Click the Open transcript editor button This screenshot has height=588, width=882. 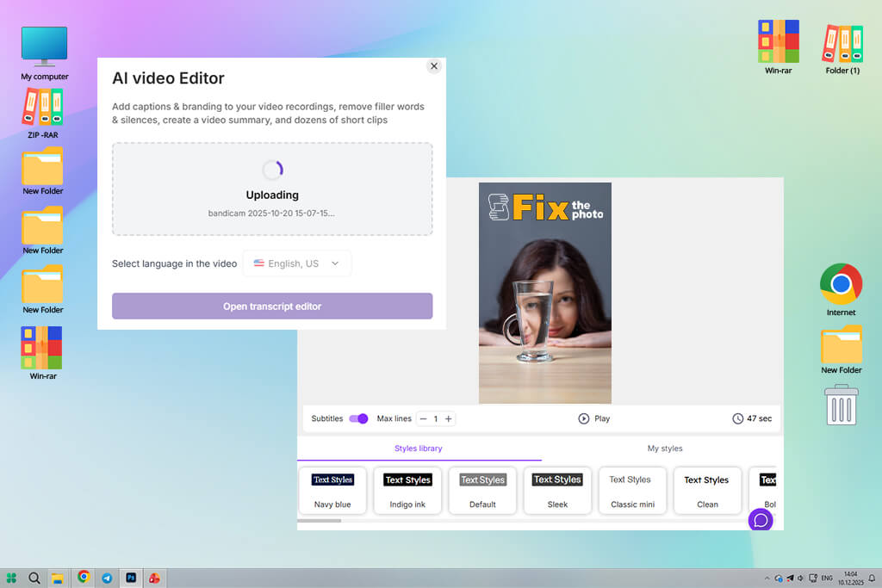(272, 306)
